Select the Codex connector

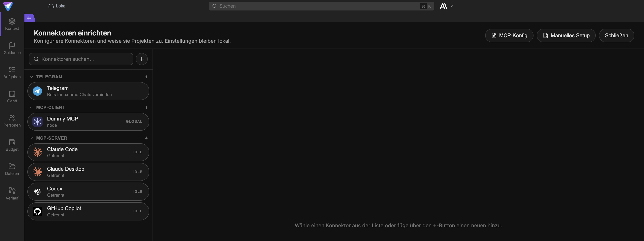[x=88, y=192]
